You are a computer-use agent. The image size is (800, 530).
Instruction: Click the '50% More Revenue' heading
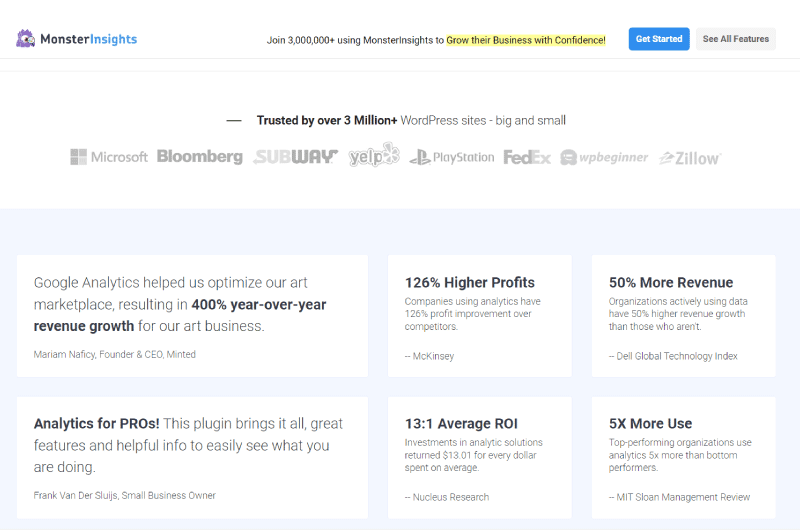tap(670, 282)
